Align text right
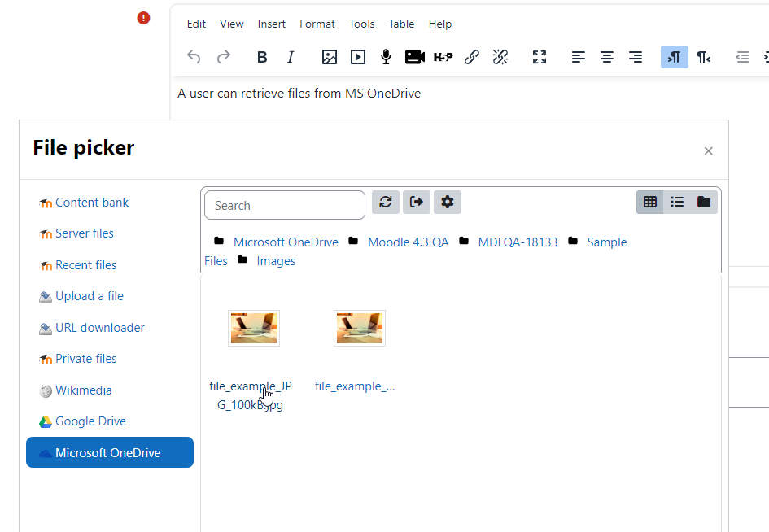This screenshot has height=532, width=769. click(x=635, y=58)
